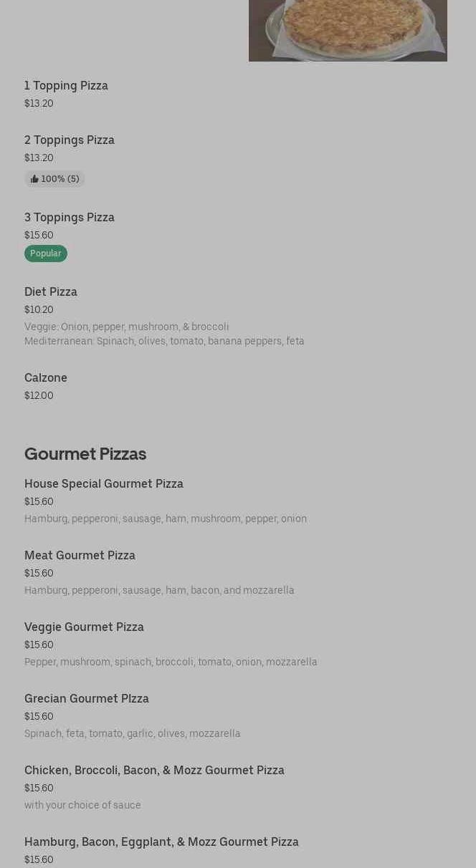The height and width of the screenshot is (868, 476).
Task: Click the $12.00 Calzone price
Action: [x=39, y=396]
